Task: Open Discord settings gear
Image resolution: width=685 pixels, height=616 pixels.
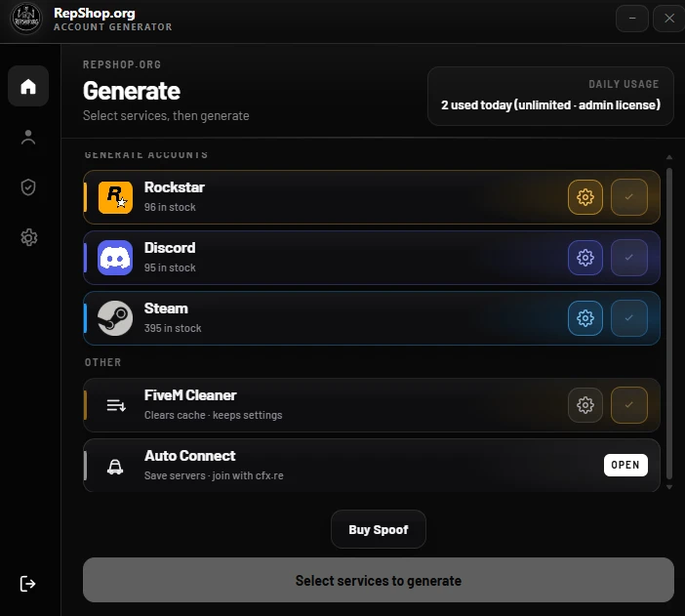Action: pyautogui.click(x=584, y=258)
